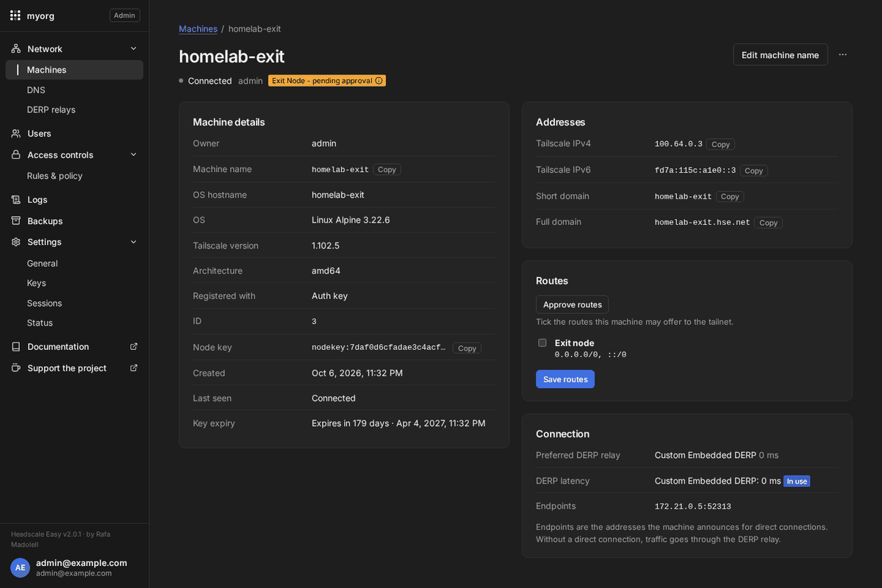Viewport: 882px width, 588px height.
Task: Click external link icon beside Support the project
Action: (x=134, y=368)
